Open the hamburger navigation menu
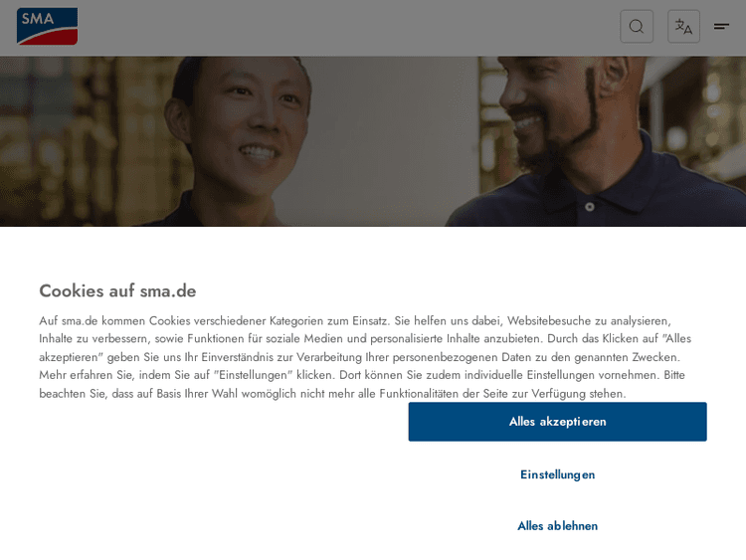Image resolution: width=746 pixels, height=560 pixels. point(722,27)
